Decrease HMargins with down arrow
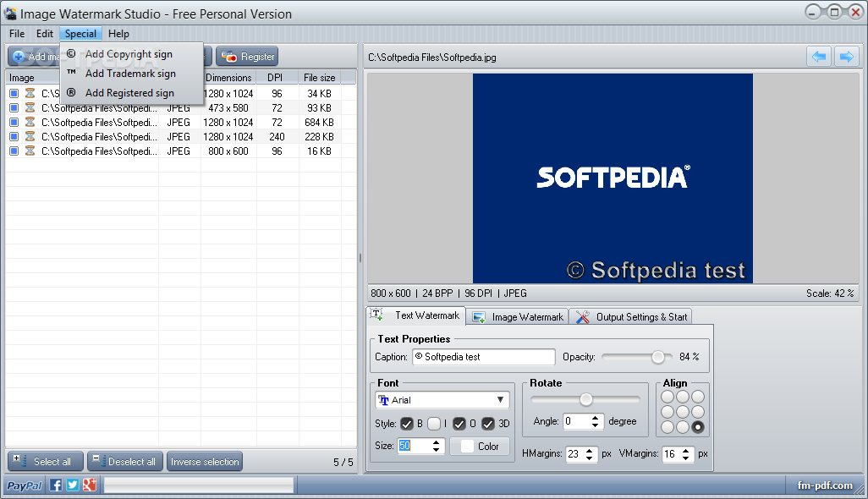Screen dimensions: 868x499 point(590,458)
